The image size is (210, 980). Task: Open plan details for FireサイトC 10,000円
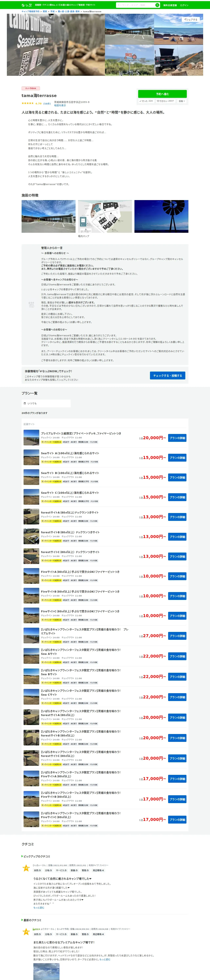177,616
